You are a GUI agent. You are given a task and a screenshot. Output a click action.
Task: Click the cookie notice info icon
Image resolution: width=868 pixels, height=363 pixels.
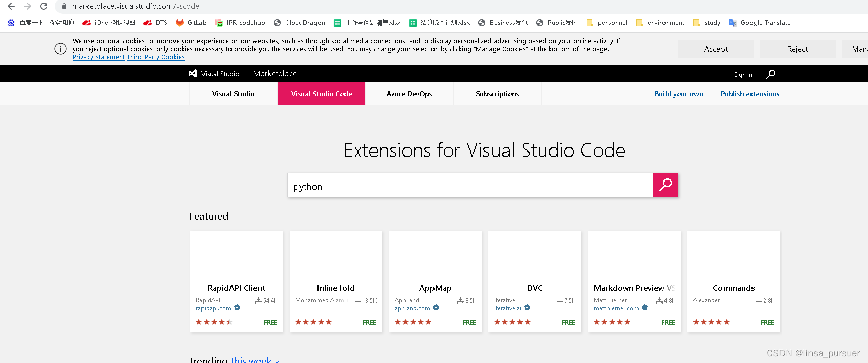point(61,49)
